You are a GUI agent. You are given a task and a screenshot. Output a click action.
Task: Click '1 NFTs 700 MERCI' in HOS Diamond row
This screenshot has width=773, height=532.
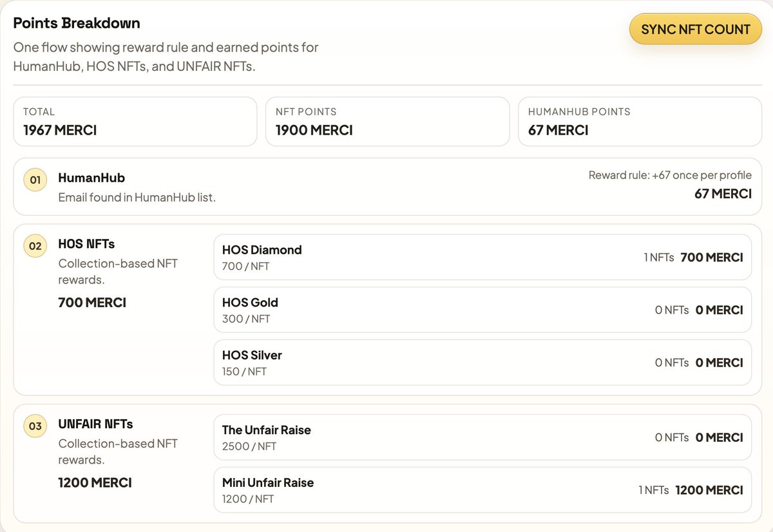click(x=693, y=258)
